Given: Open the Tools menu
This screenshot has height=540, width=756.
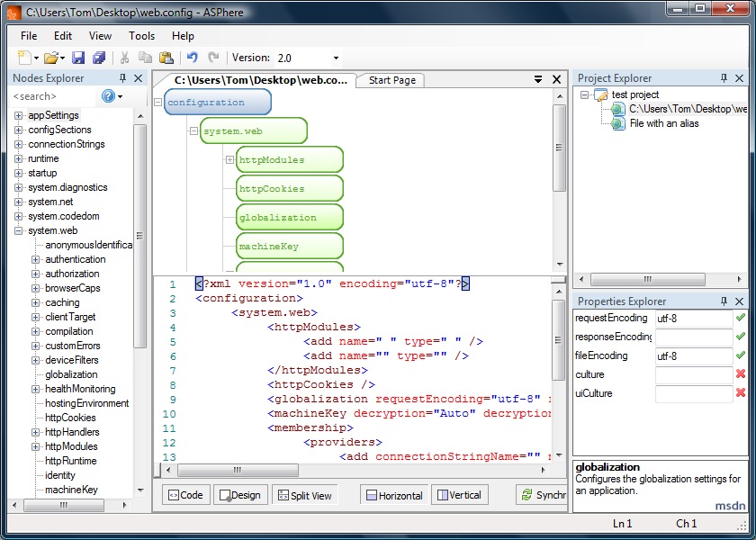Looking at the screenshot, I should [x=141, y=36].
